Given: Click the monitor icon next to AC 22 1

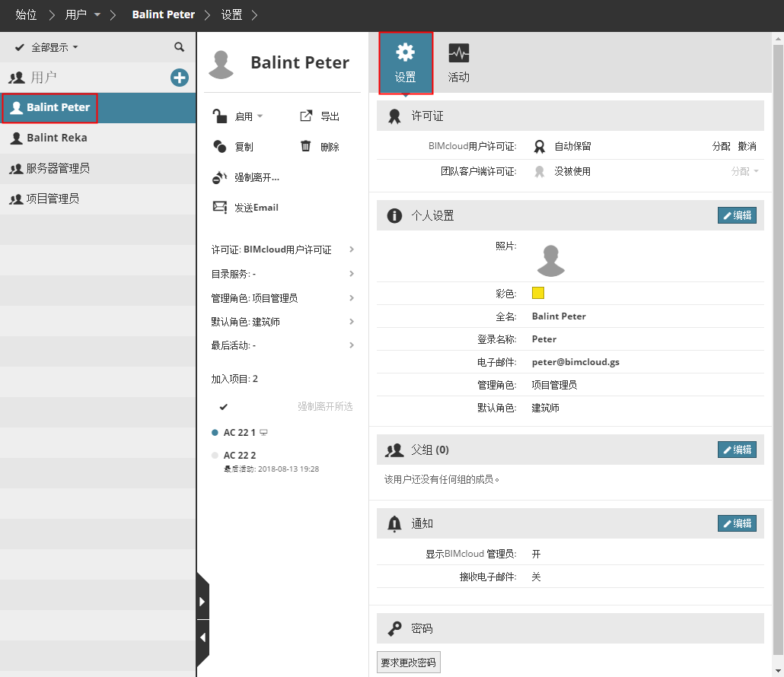Looking at the screenshot, I should click(x=263, y=433).
